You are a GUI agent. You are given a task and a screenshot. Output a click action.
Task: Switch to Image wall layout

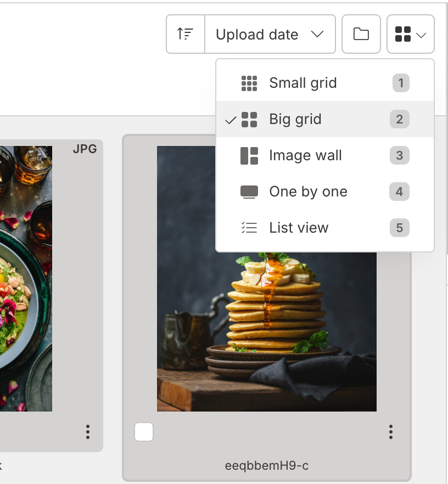(305, 156)
